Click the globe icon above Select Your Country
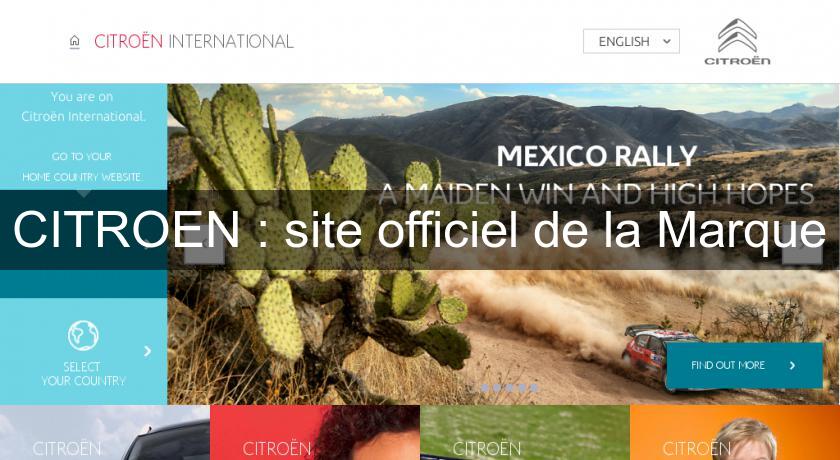The width and height of the screenshot is (840, 460). [83, 335]
